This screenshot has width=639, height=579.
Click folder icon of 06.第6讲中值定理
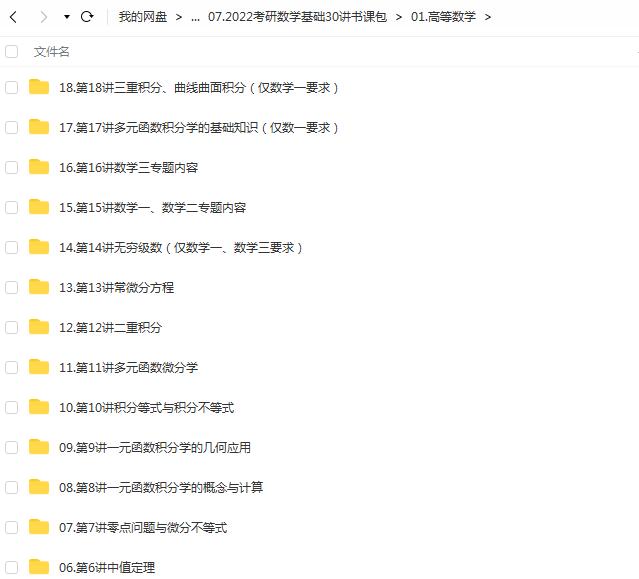click(39, 567)
